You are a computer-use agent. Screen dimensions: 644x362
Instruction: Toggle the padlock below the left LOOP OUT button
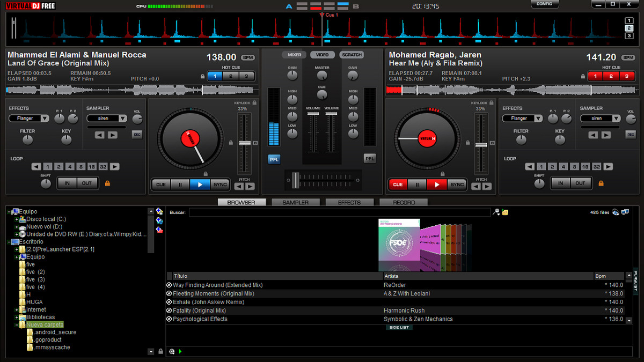(107, 183)
